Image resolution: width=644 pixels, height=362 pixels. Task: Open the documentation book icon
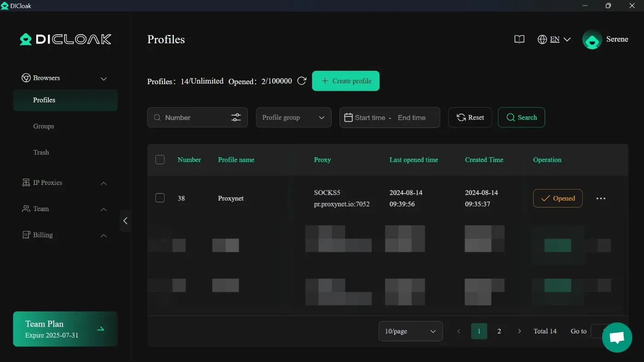click(519, 40)
